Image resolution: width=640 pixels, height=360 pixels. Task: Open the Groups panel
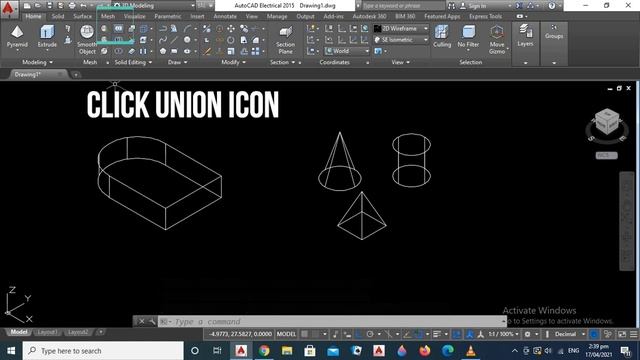[554, 32]
